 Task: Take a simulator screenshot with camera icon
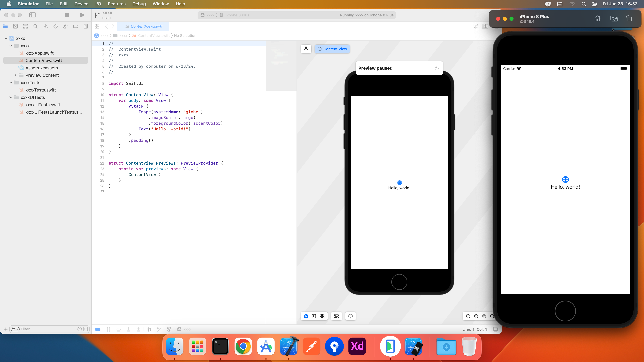click(x=614, y=18)
